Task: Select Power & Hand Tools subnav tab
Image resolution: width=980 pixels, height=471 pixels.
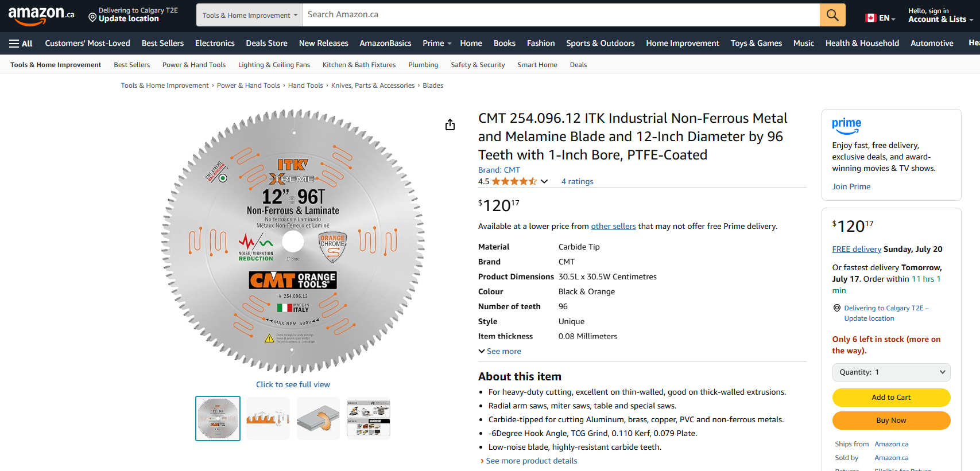Action: click(x=193, y=65)
